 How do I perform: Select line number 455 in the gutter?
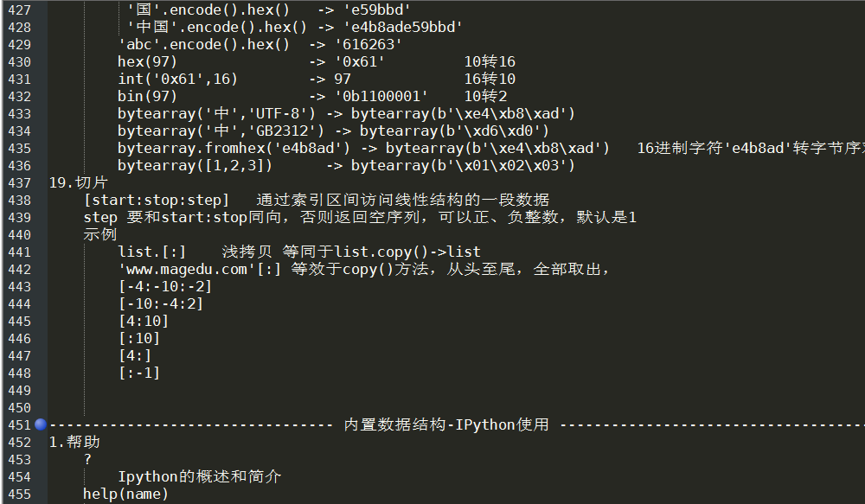point(19,494)
